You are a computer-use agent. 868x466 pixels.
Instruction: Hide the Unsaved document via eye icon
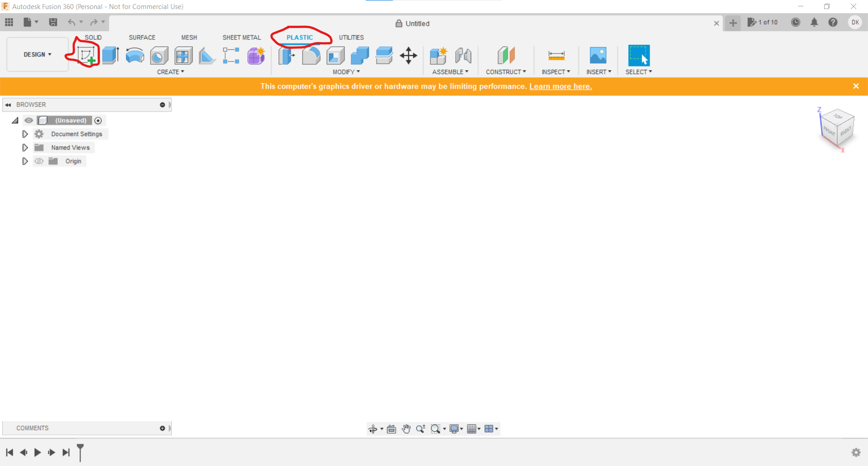coord(29,120)
